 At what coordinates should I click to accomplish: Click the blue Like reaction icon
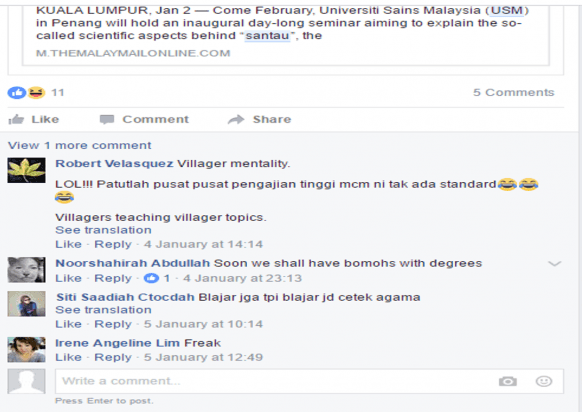pyautogui.click(x=17, y=92)
